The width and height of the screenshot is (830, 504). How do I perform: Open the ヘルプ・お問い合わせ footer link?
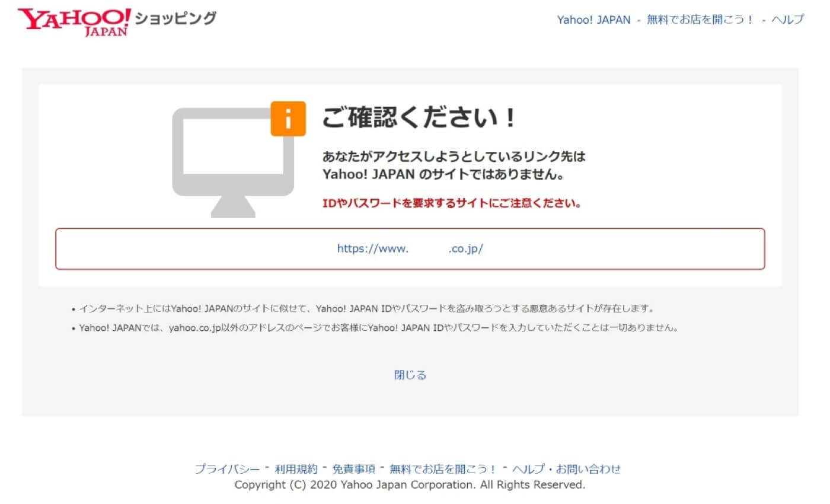point(566,469)
